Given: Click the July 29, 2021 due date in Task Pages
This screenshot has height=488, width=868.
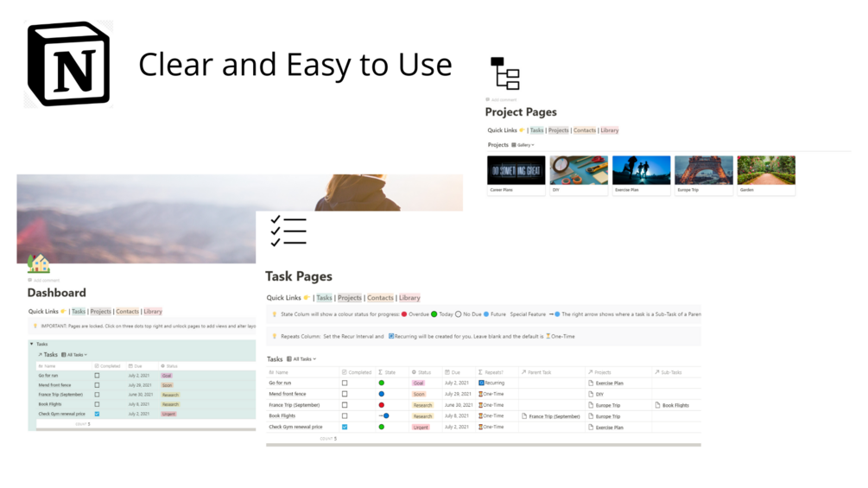Looking at the screenshot, I should pos(457,394).
